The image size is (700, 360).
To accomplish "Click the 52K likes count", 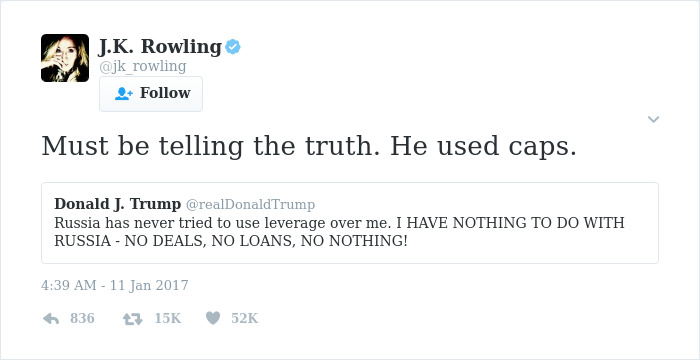I will [245, 318].
